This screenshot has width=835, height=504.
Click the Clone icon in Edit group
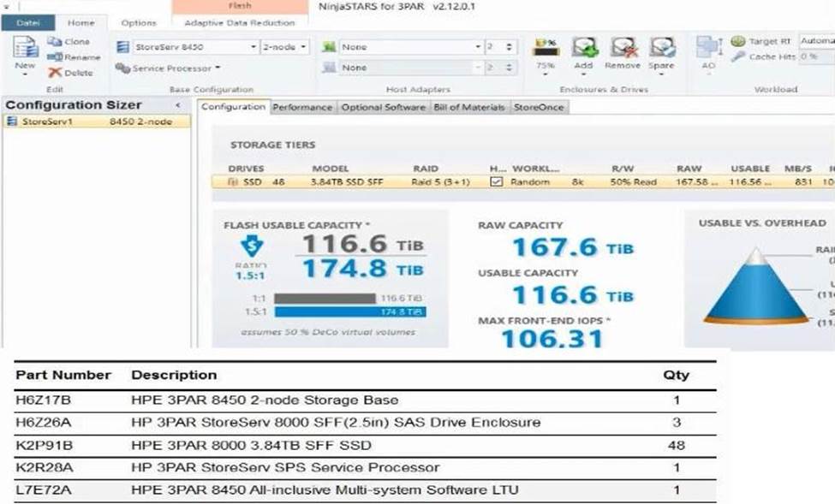55,42
